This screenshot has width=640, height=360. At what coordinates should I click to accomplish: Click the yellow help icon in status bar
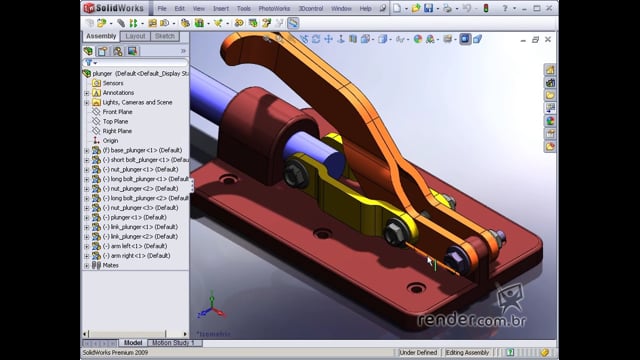tap(544, 352)
